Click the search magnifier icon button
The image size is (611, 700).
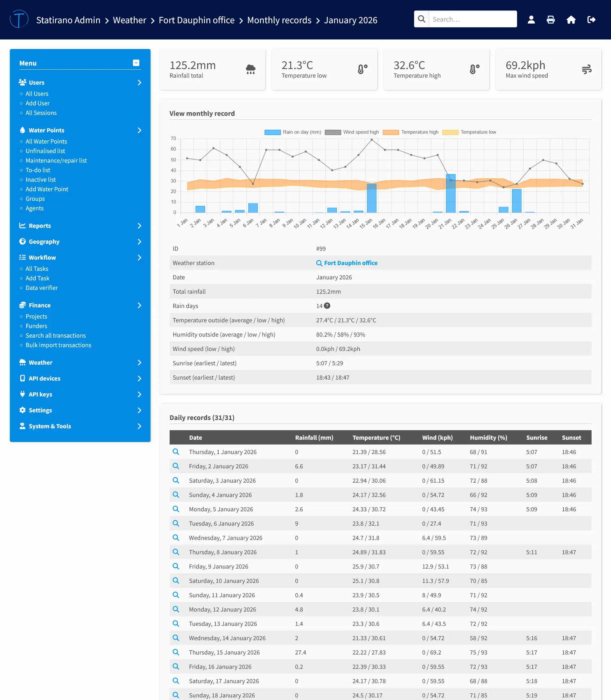pyautogui.click(x=421, y=19)
